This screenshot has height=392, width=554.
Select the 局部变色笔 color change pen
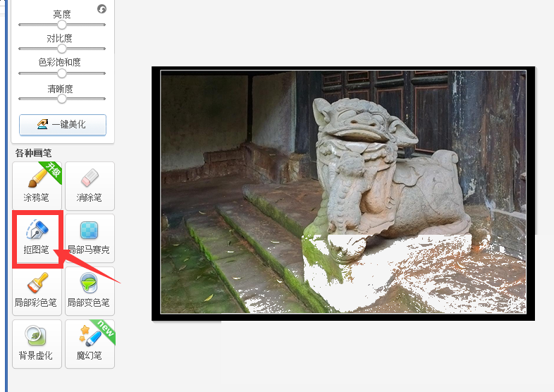90,291
